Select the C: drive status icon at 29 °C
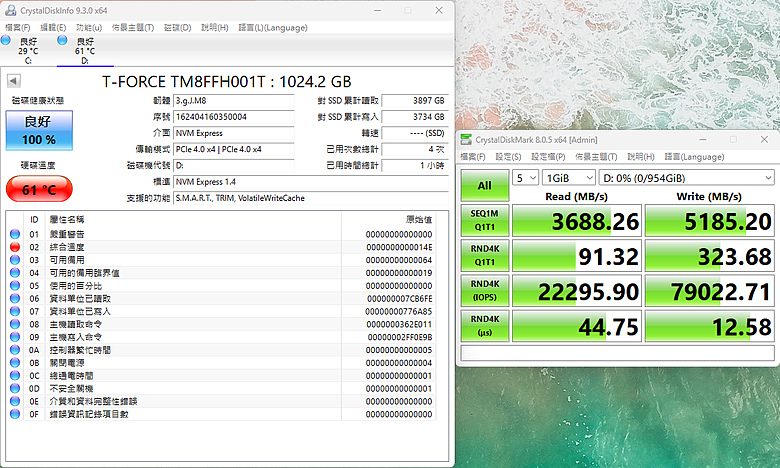Viewport: 780px width, 468px height. pos(6,40)
